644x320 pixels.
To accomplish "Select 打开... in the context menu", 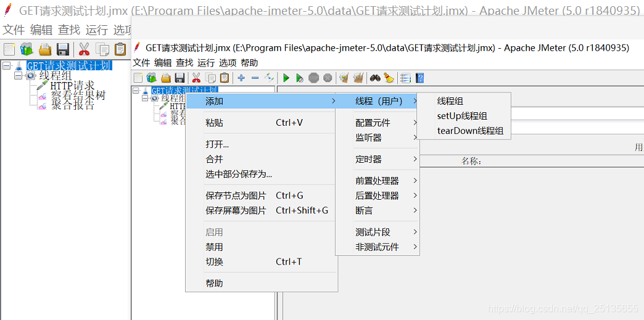I will [x=261, y=144].
